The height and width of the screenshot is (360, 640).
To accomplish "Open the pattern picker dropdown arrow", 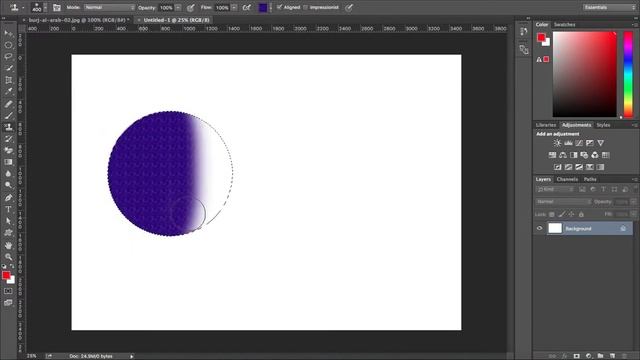I will pyautogui.click(x=270, y=7).
